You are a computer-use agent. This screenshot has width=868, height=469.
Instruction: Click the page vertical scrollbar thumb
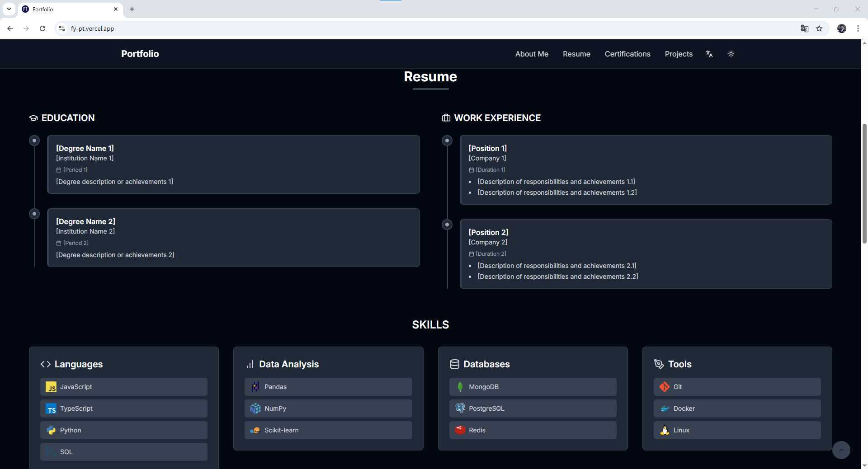click(864, 183)
